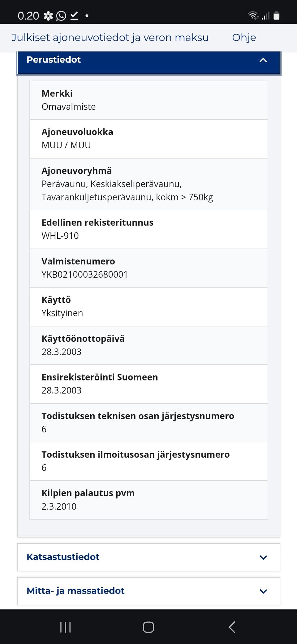Tap the Back navigation button

tap(232, 627)
